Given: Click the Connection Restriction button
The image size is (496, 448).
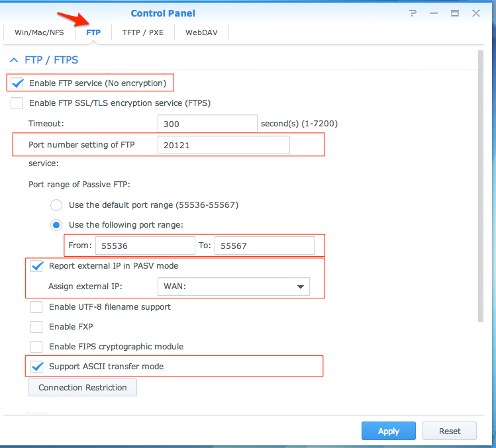Looking at the screenshot, I should click(83, 387).
